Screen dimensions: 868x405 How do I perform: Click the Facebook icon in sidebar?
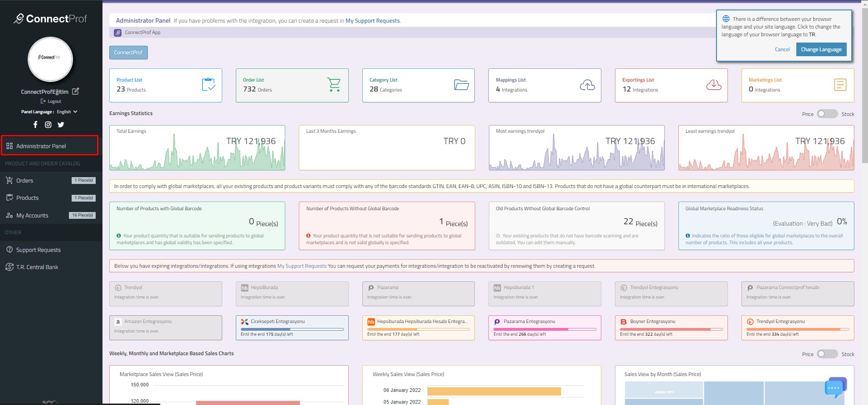[35, 125]
